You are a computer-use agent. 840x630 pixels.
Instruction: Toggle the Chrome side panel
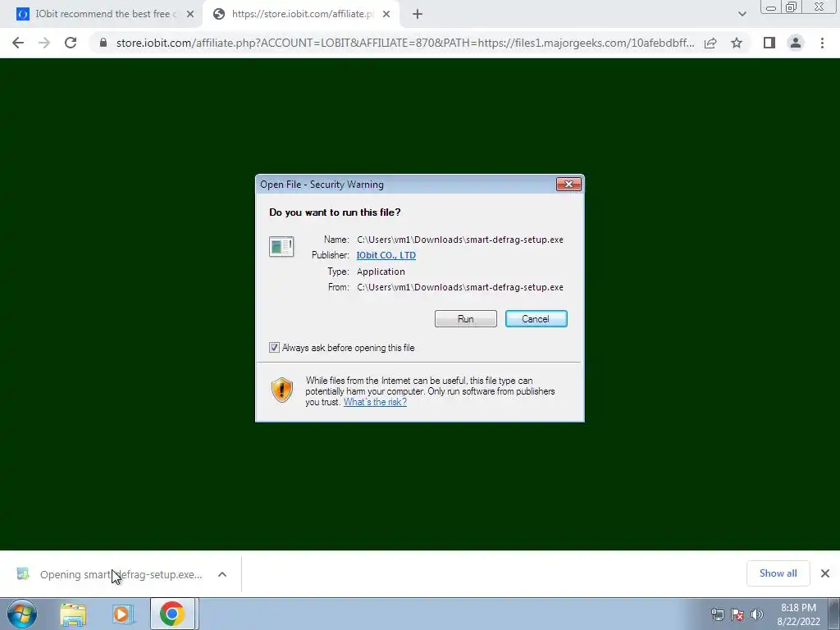click(769, 43)
